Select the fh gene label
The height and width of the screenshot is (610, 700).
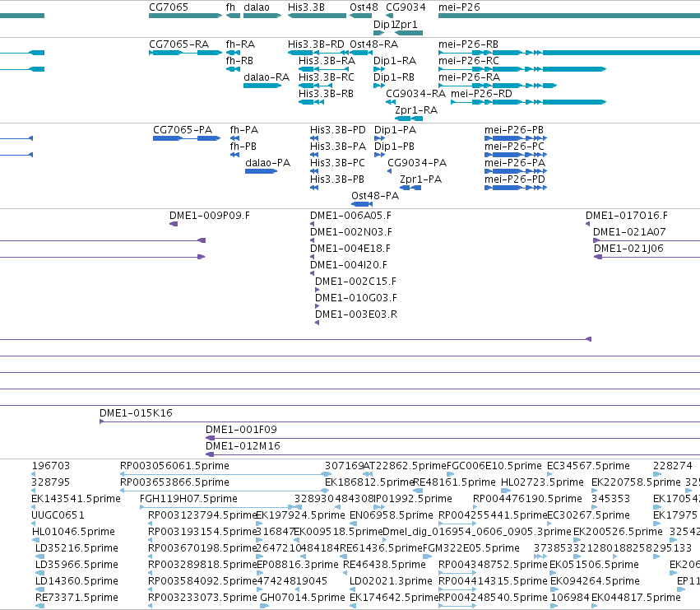(230, 7)
